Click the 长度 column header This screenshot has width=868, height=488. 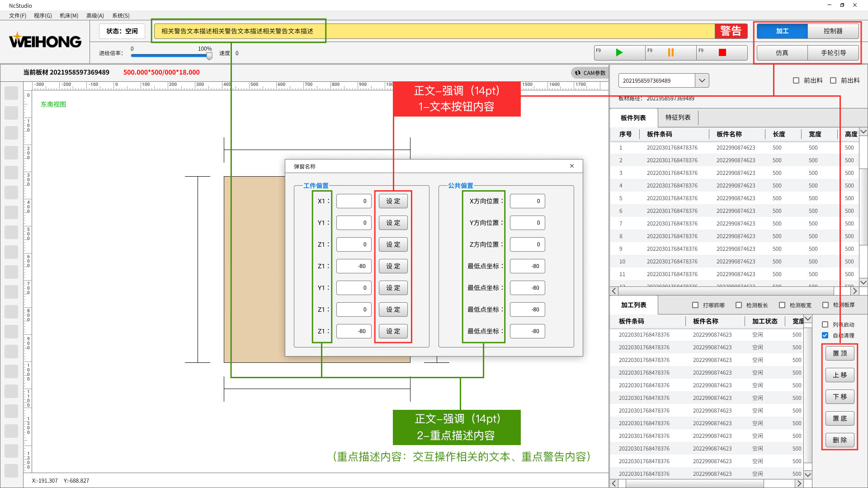click(x=779, y=134)
